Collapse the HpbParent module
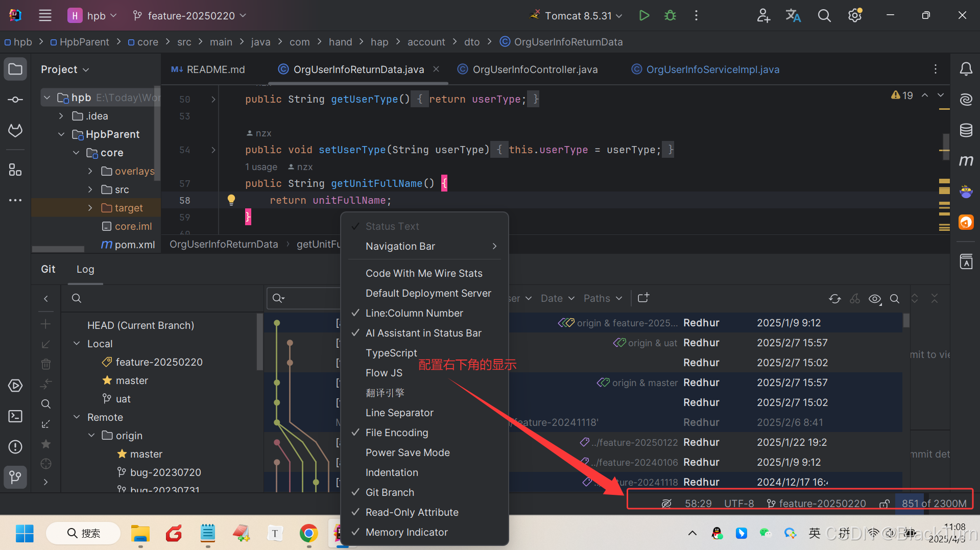Image resolution: width=980 pixels, height=550 pixels. pyautogui.click(x=61, y=134)
